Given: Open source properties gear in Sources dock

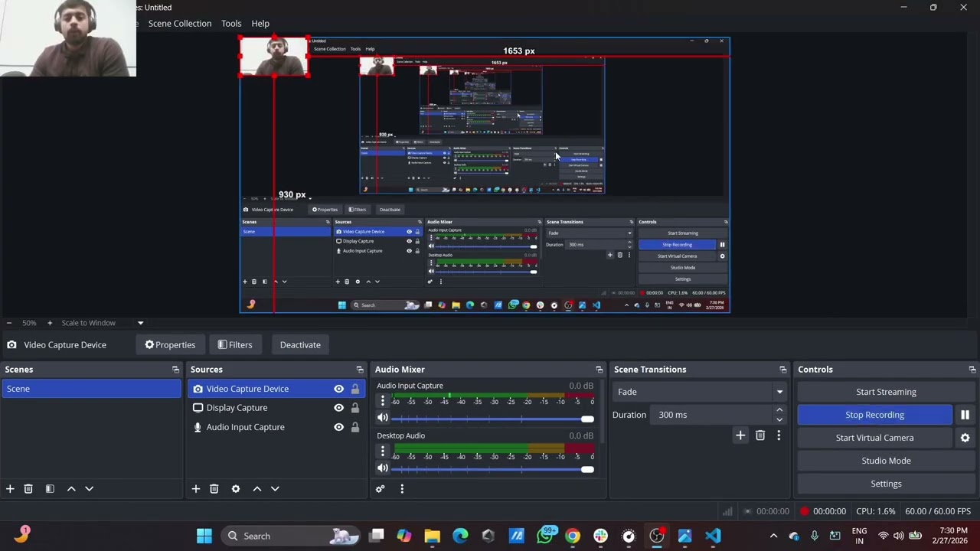Looking at the screenshot, I should coord(236,489).
